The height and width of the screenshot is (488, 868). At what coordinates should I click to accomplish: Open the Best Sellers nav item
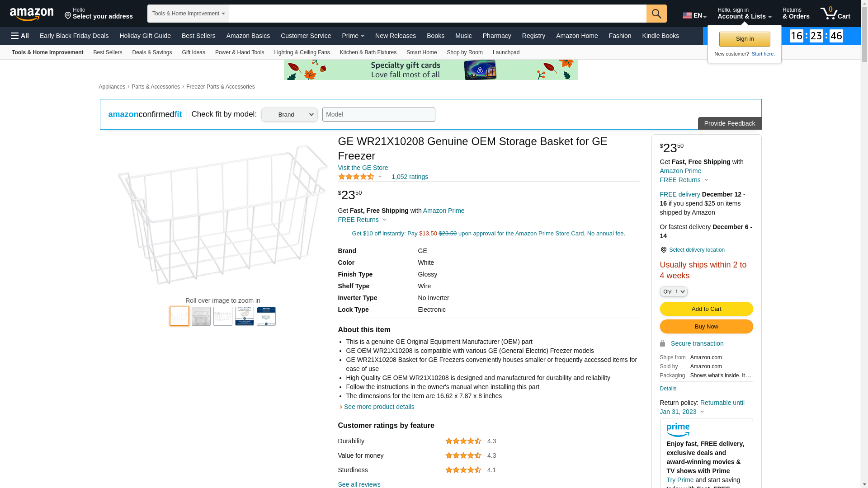pyautogui.click(x=198, y=36)
